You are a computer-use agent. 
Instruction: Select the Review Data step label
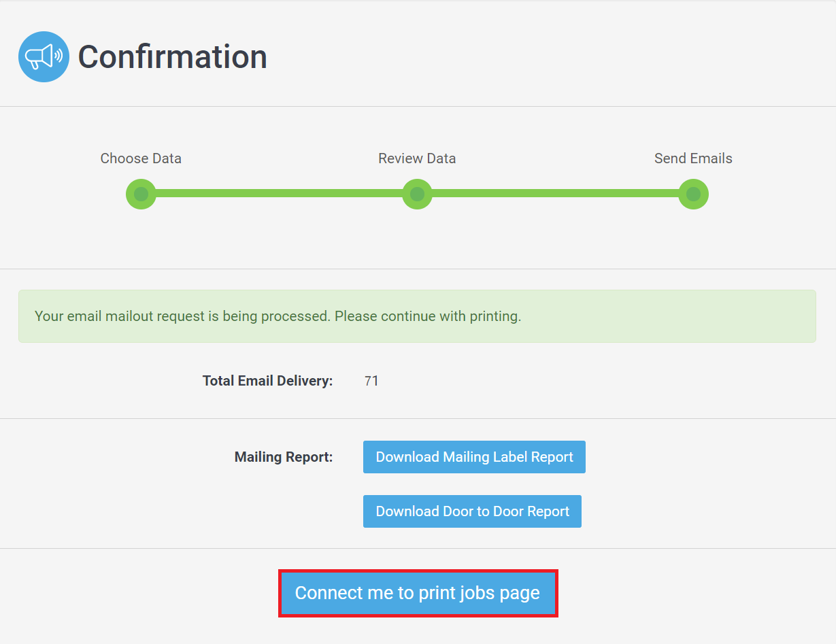click(417, 158)
